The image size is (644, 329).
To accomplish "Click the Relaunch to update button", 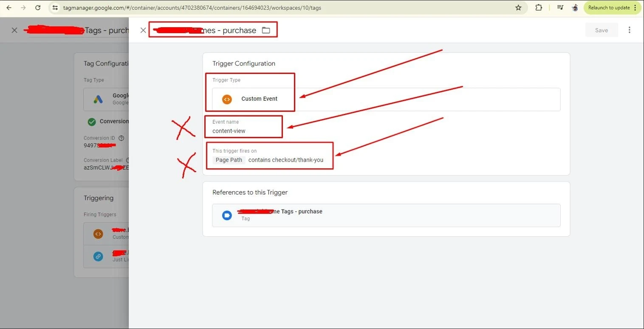I will [x=612, y=8].
